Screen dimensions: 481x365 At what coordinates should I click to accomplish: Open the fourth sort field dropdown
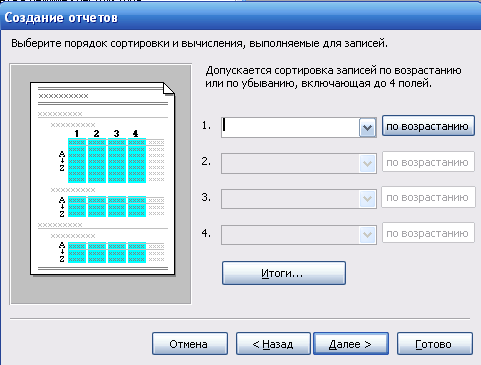367,235
